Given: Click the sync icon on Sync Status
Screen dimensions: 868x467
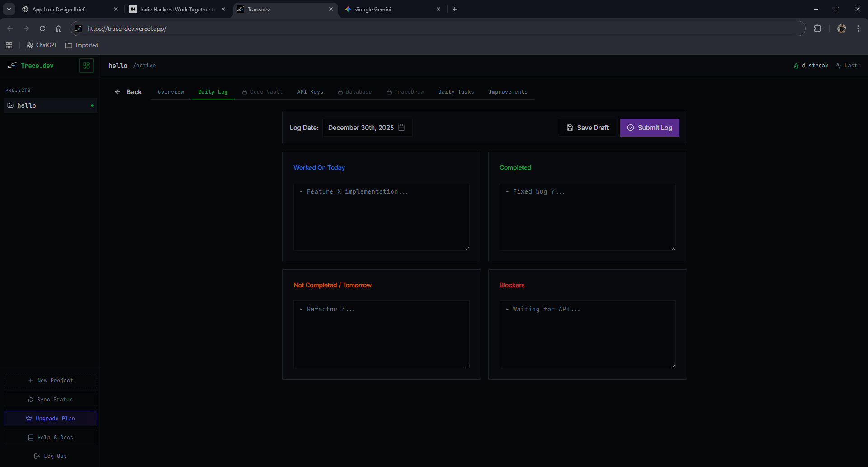Looking at the screenshot, I should 31,400.
